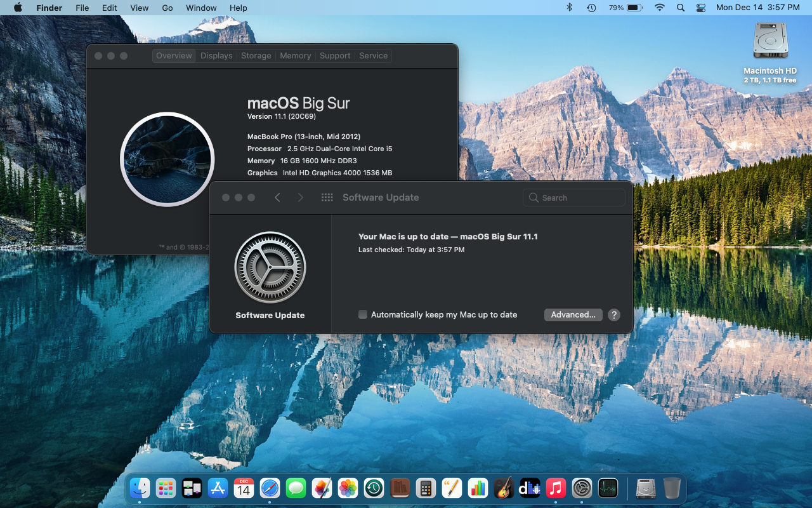Viewport: 812px width, 508px height.
Task: Click the hard drive icon in the Dock
Action: [646, 488]
